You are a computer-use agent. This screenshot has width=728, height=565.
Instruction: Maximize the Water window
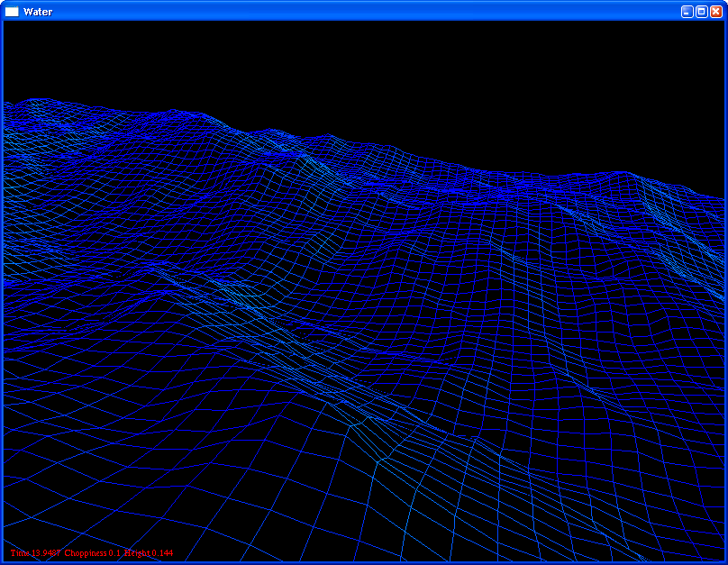(x=701, y=12)
